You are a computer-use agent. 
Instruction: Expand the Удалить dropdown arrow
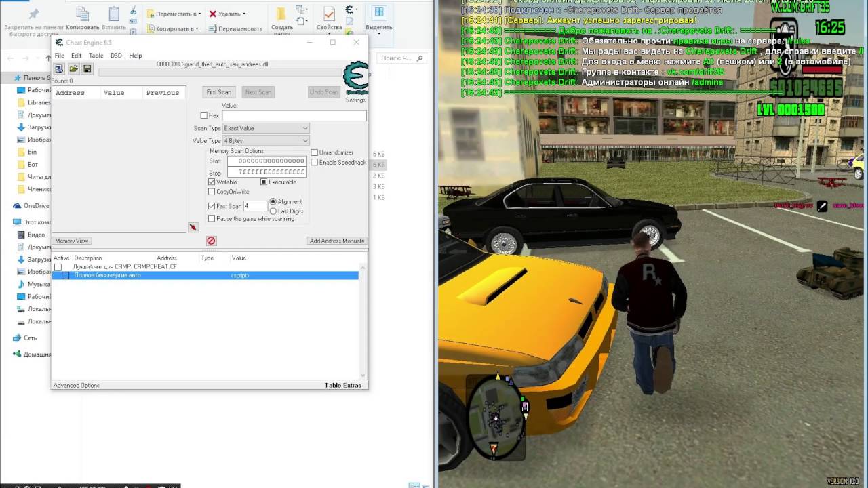pyautogui.click(x=244, y=14)
